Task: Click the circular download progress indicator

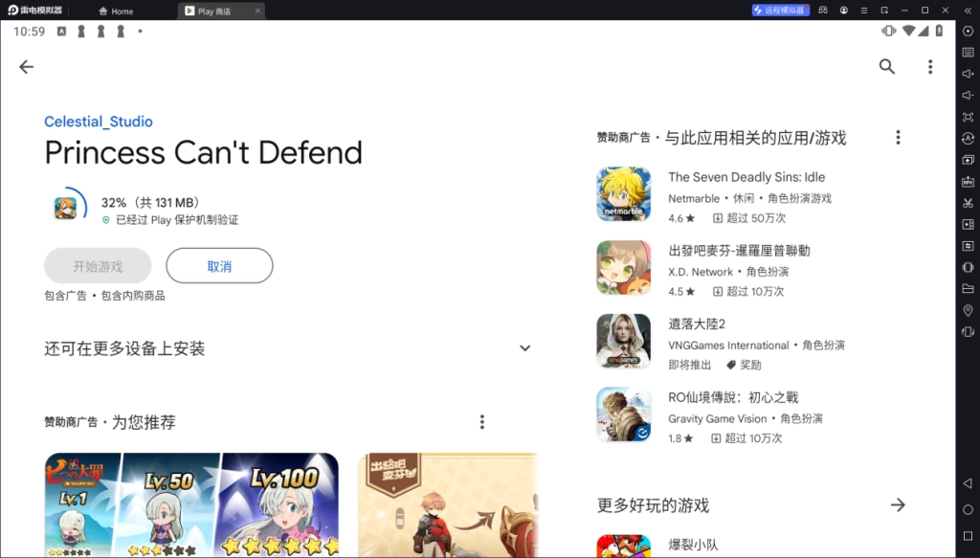Action: click(x=67, y=207)
